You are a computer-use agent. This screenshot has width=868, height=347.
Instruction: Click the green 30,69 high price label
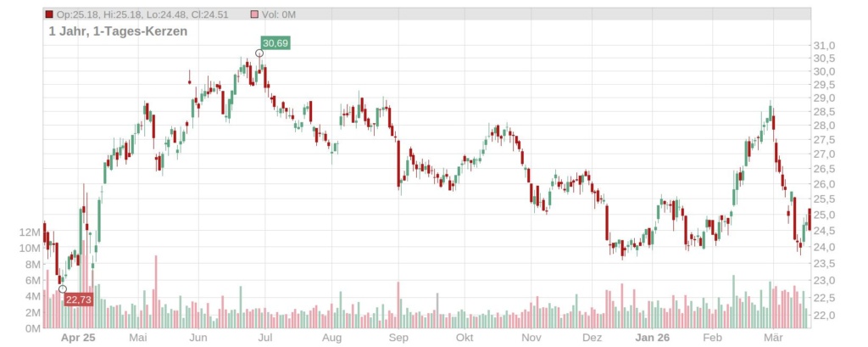coord(275,42)
